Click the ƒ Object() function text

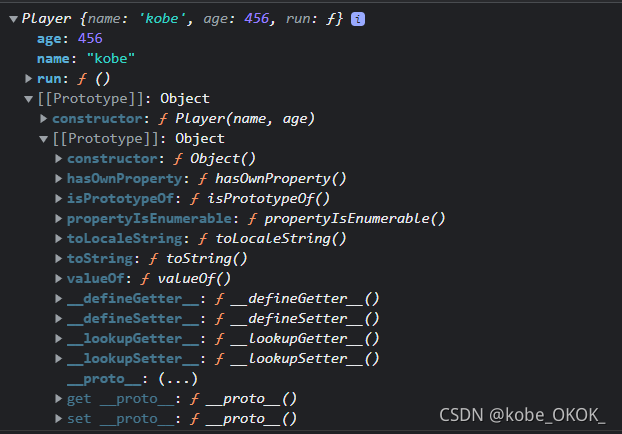click(214, 159)
